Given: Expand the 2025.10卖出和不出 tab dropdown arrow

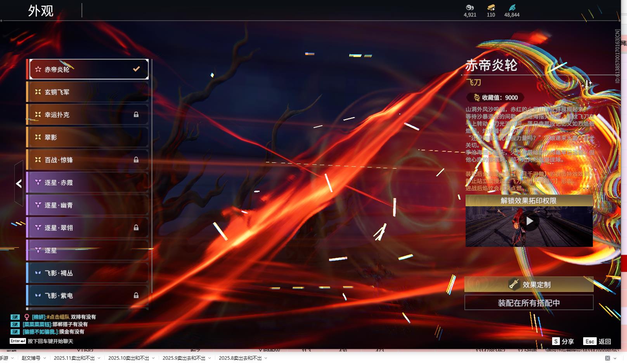Looking at the screenshot, I should click(153, 358).
